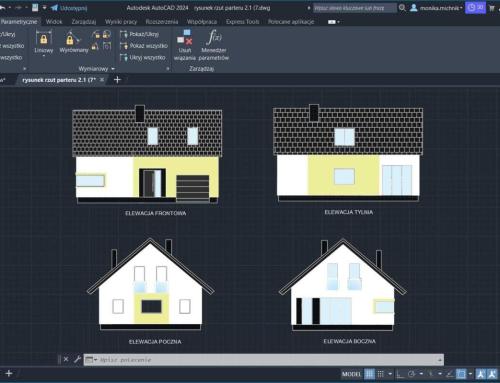Add new layout with plus icon
Screen dimensions: 500x383
(9, 373)
